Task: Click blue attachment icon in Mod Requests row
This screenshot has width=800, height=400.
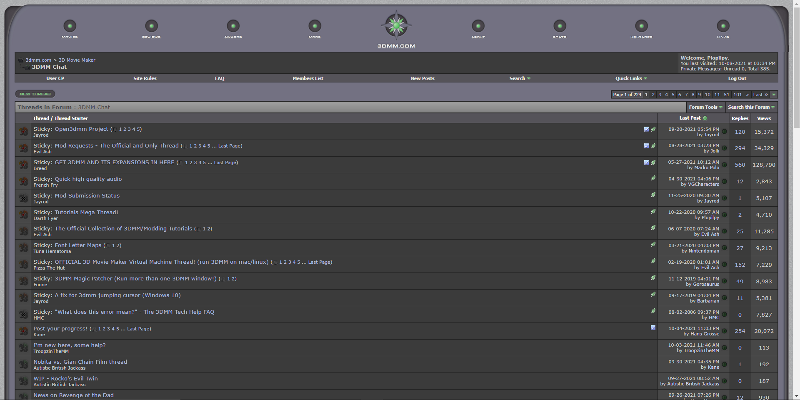Action: 646,146
